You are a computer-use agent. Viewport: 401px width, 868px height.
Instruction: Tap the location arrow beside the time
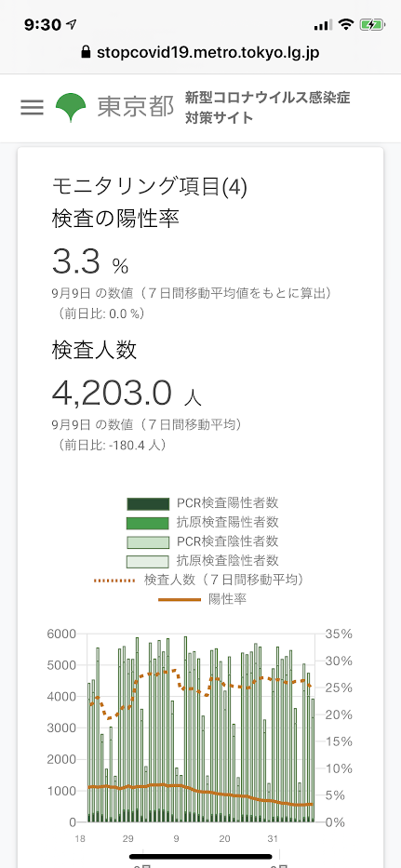click(72, 25)
